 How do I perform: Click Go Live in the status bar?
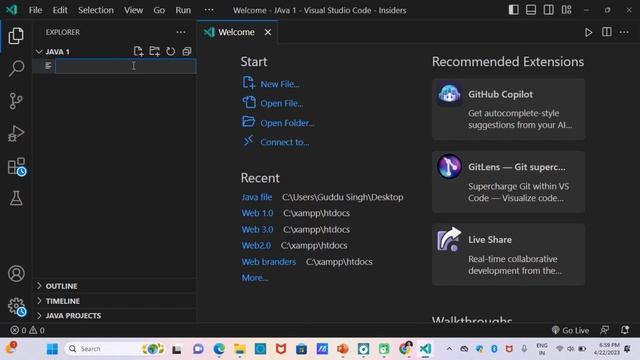[570, 330]
